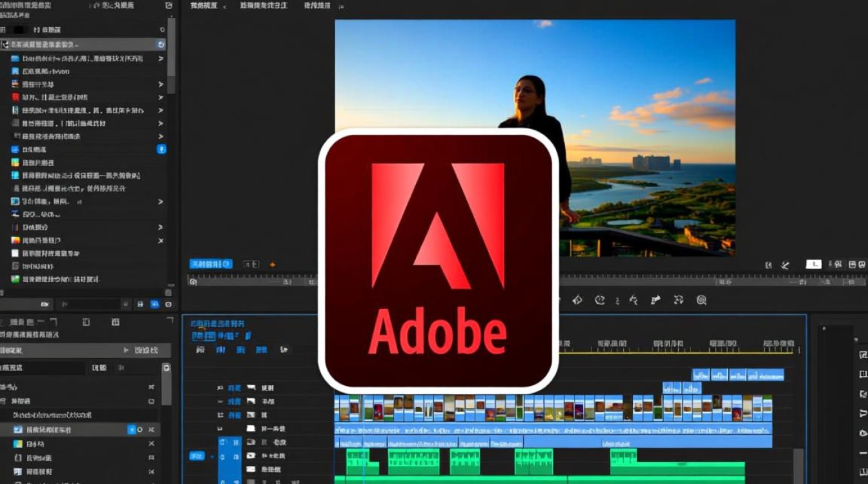Click the play triangle in the lower-left panel header
The image size is (868, 484).
(x=127, y=350)
